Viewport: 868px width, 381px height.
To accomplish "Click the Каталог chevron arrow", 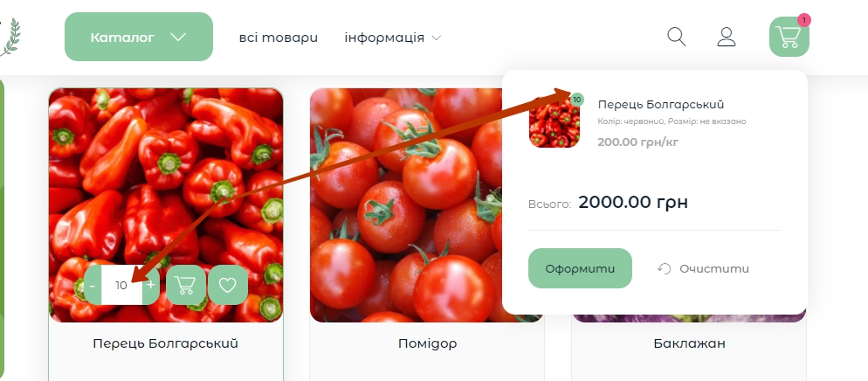I will 178,37.
